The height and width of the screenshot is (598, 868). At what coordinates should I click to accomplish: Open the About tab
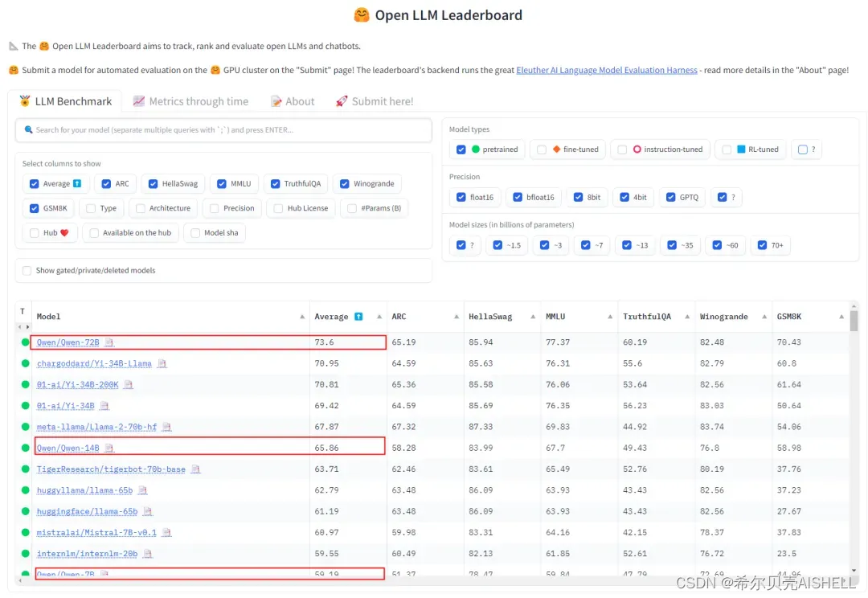click(x=293, y=101)
